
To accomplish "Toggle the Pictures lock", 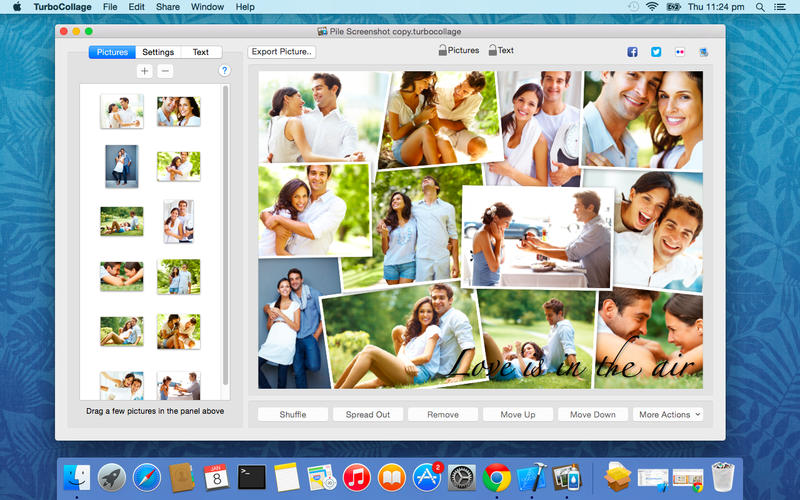I will pos(442,51).
